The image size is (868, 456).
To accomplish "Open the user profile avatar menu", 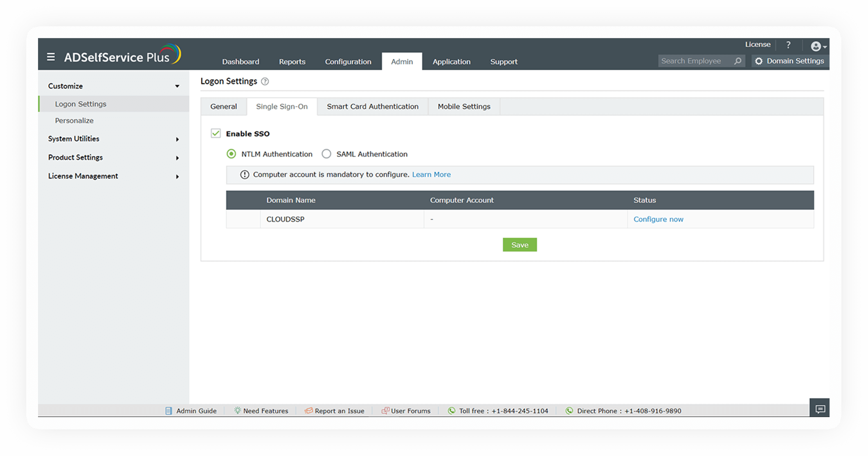I will click(x=819, y=46).
